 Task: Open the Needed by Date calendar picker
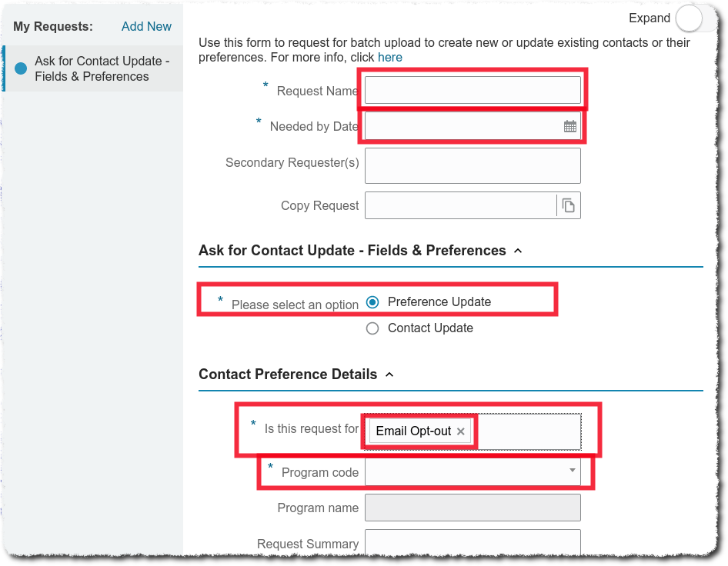coord(569,127)
